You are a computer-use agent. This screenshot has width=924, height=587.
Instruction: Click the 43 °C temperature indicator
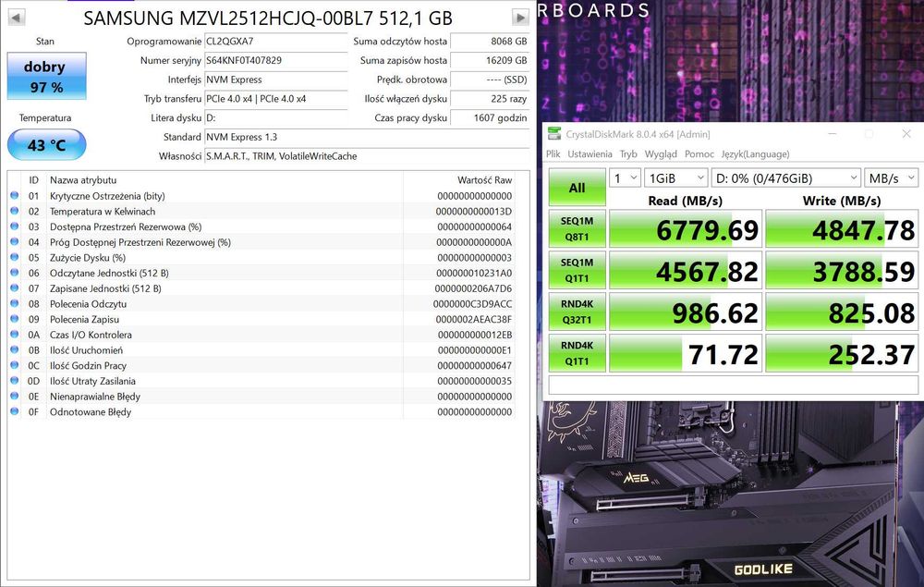(46, 145)
